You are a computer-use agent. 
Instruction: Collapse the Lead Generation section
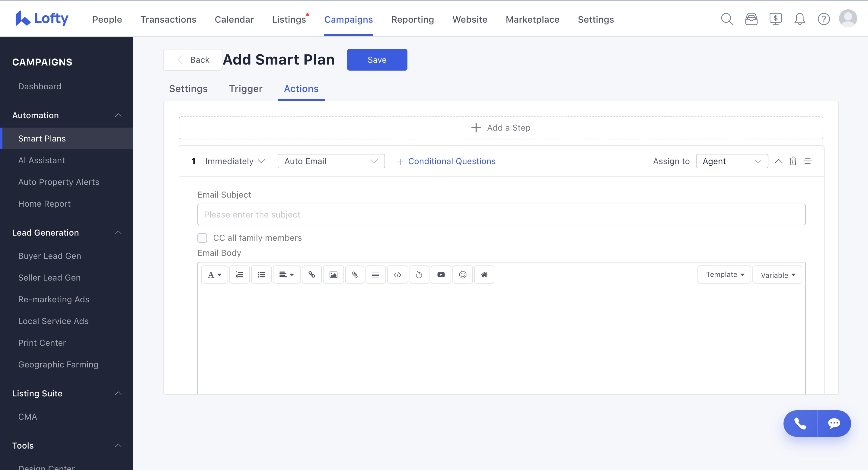tap(118, 233)
